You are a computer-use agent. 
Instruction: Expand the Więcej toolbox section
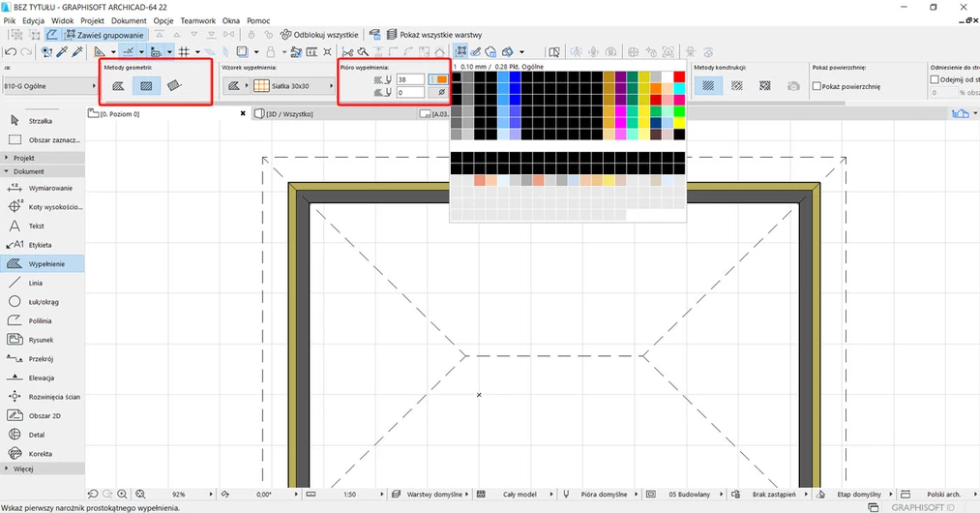coord(43,468)
